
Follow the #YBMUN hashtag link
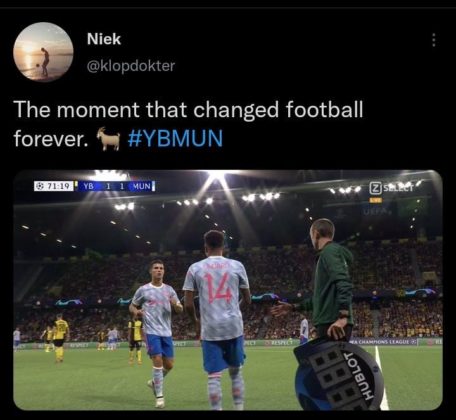coord(175,138)
